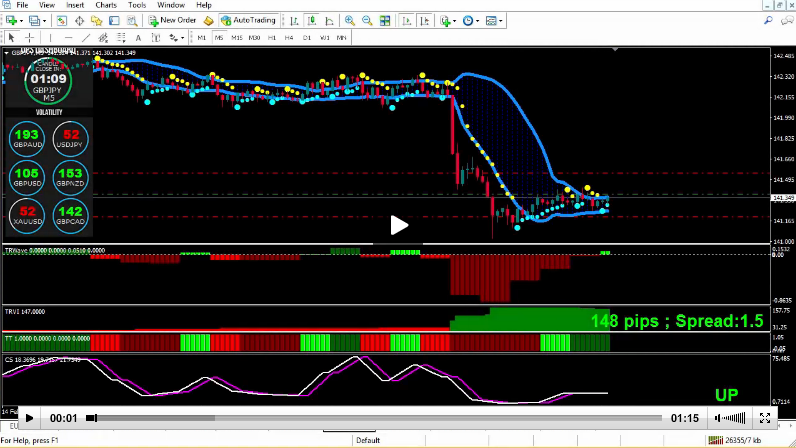This screenshot has height=448, width=796.
Task: Open the Help menu
Action: tap(204, 5)
